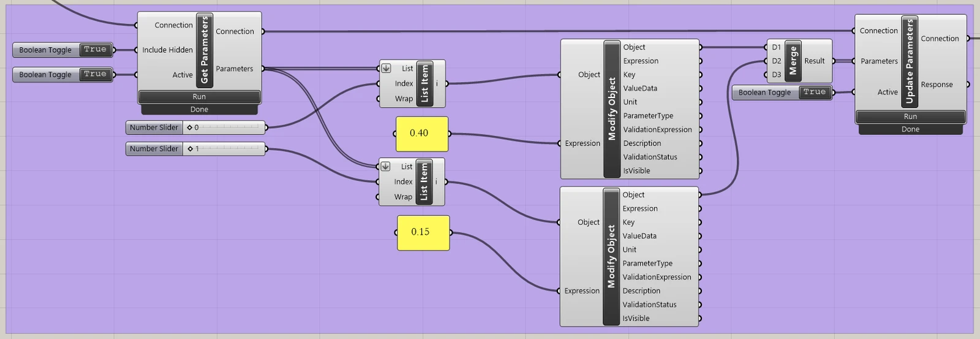This screenshot has width=980, height=339.
Task: Click the Update Parameters component name bar
Action: click(x=910, y=61)
